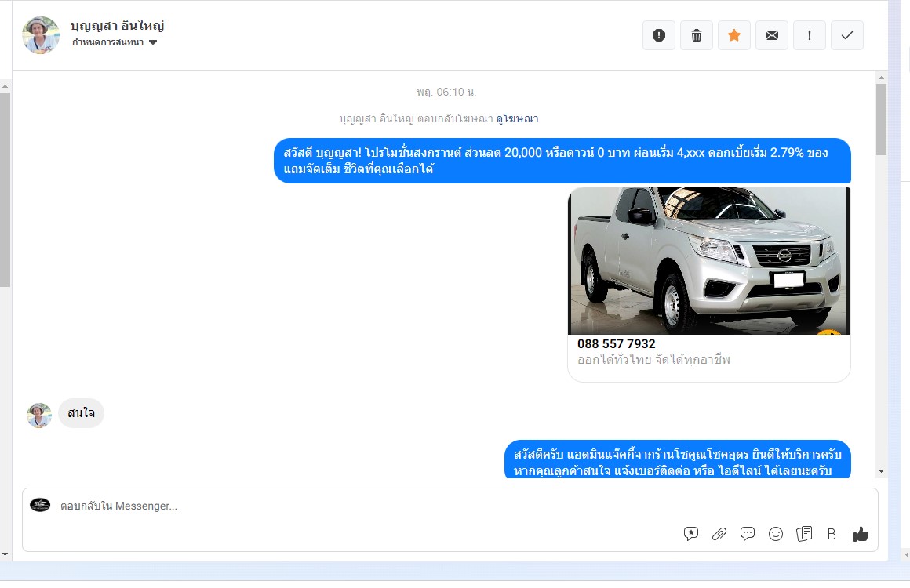Mark conversation as unread with envelope icon

pyautogui.click(x=772, y=35)
